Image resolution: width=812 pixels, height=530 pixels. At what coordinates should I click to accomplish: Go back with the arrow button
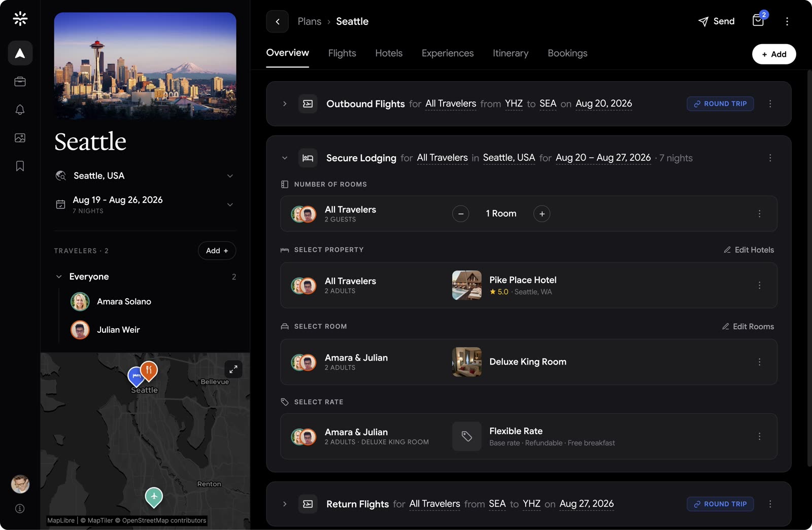point(278,21)
